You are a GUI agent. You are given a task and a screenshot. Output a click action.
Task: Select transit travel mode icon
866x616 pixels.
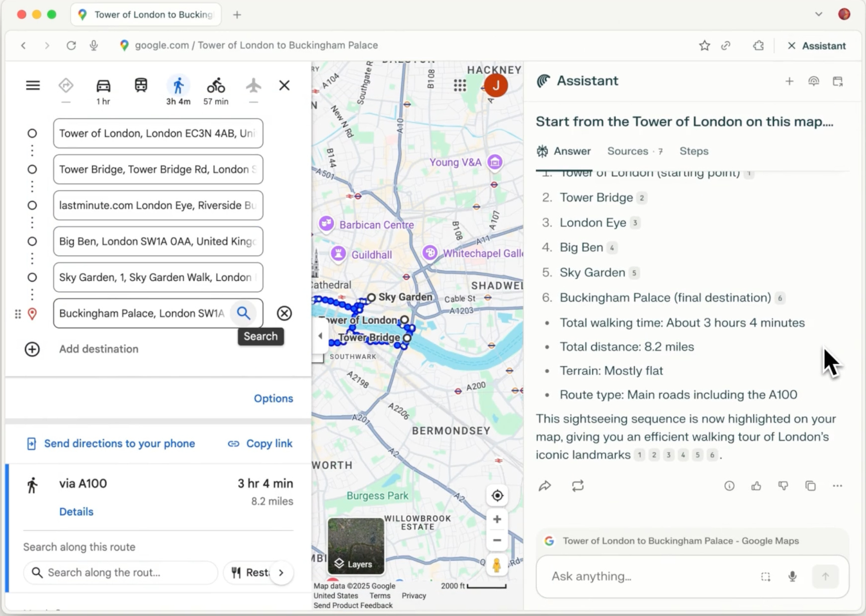[x=141, y=85]
